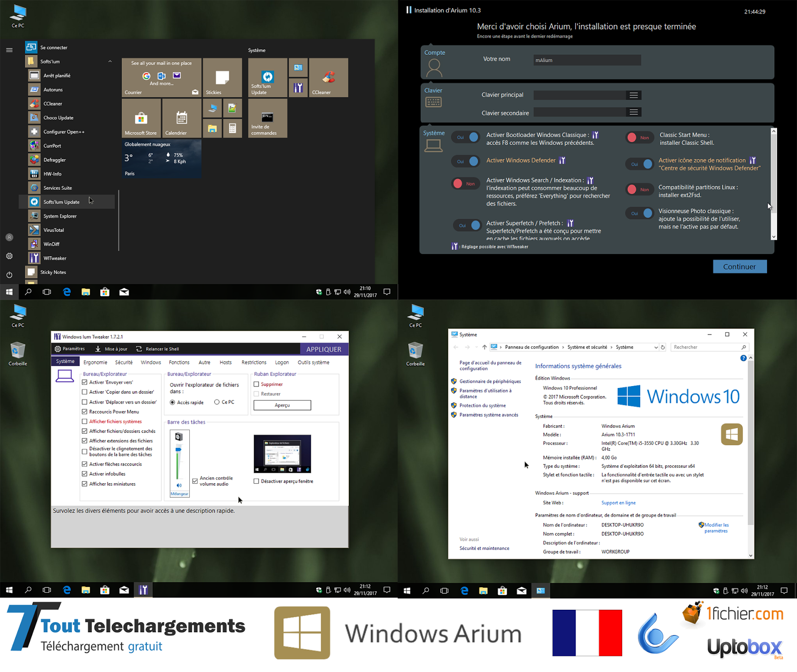The image size is (797, 672).
Task: Click the Start menu power icon
Action: coord(9,274)
